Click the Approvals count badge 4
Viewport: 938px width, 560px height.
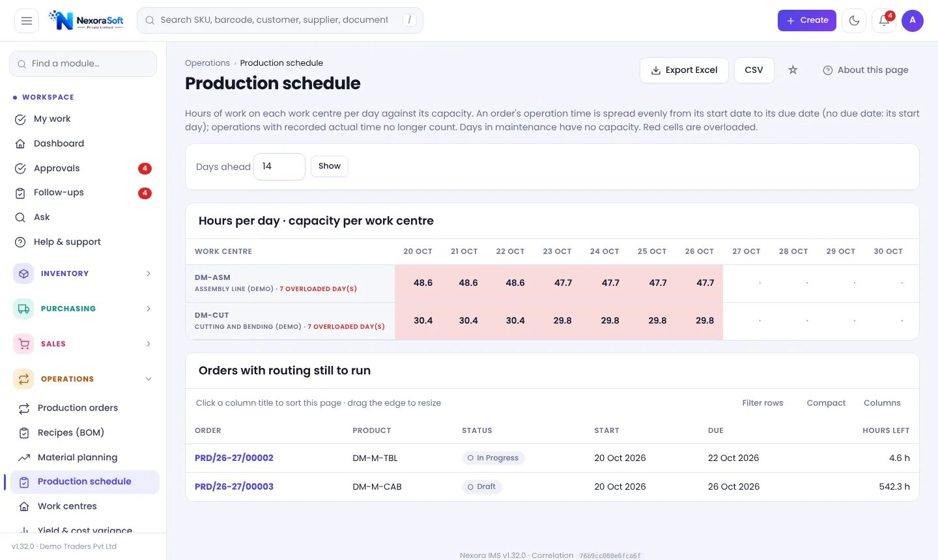click(145, 169)
